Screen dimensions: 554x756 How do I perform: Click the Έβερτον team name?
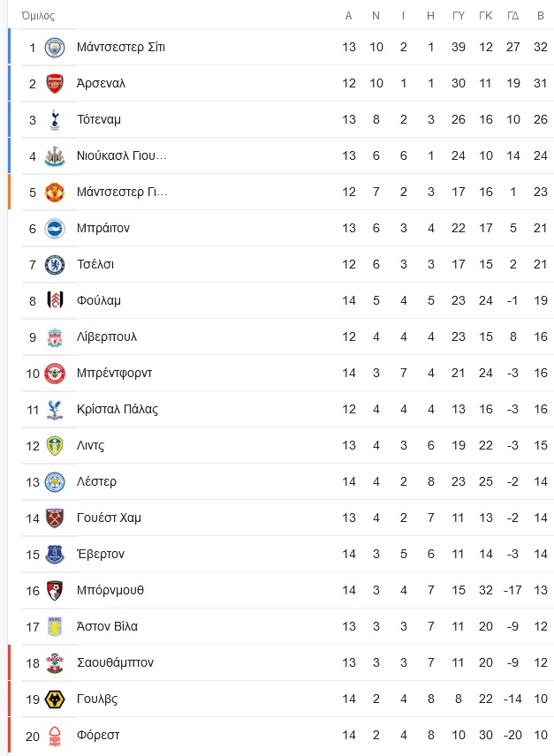pos(101,554)
